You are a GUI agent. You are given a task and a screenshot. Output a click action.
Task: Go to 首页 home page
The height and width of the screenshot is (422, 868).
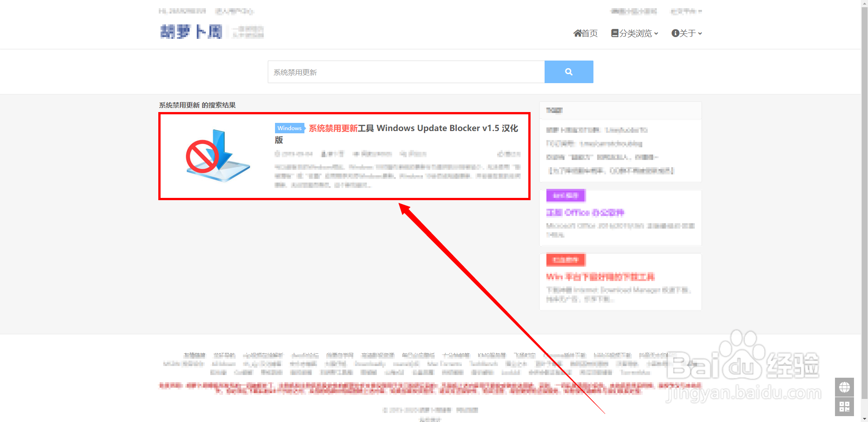pyautogui.click(x=585, y=33)
